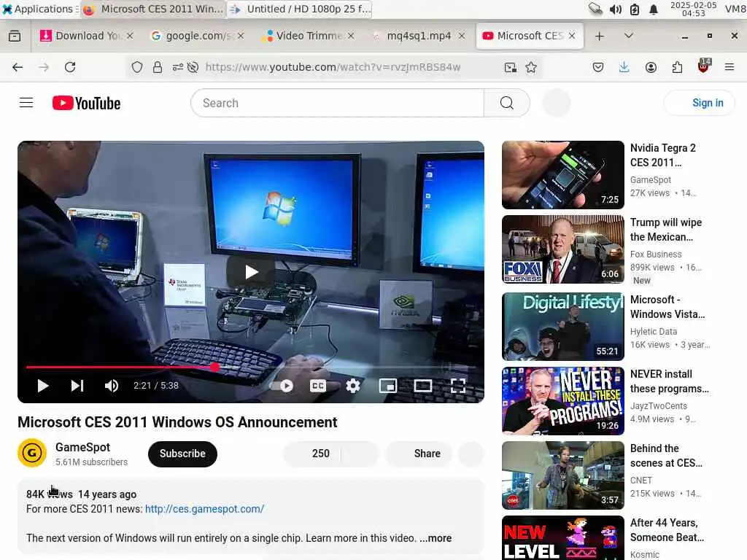Enter full screen mode
747x560 pixels.
458,386
